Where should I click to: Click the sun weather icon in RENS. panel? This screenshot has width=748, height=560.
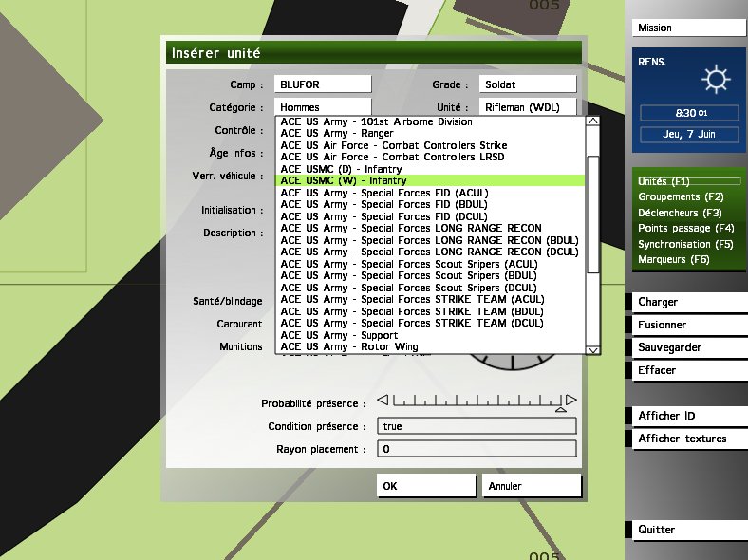(x=716, y=79)
